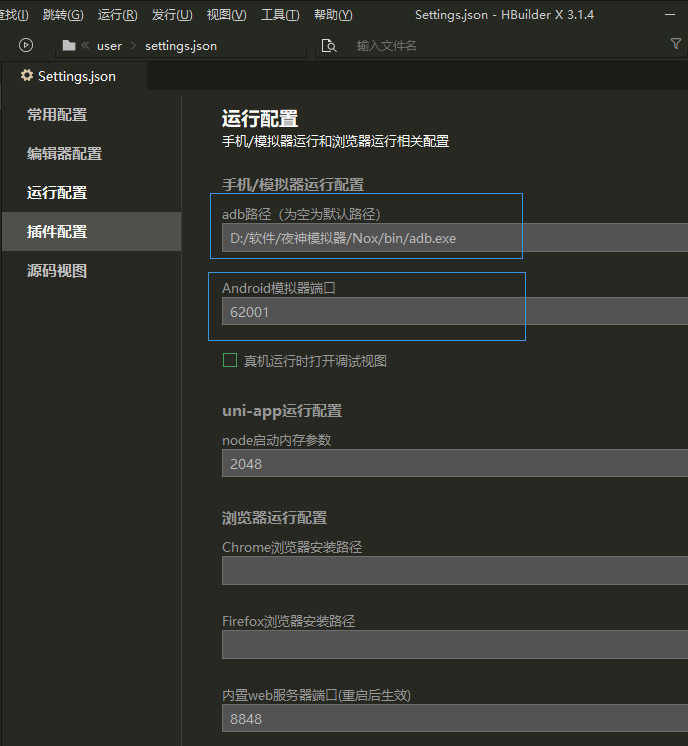Viewport: 688px width, 746px height.
Task: Open the 工具(T) menu
Action: [x=280, y=15]
